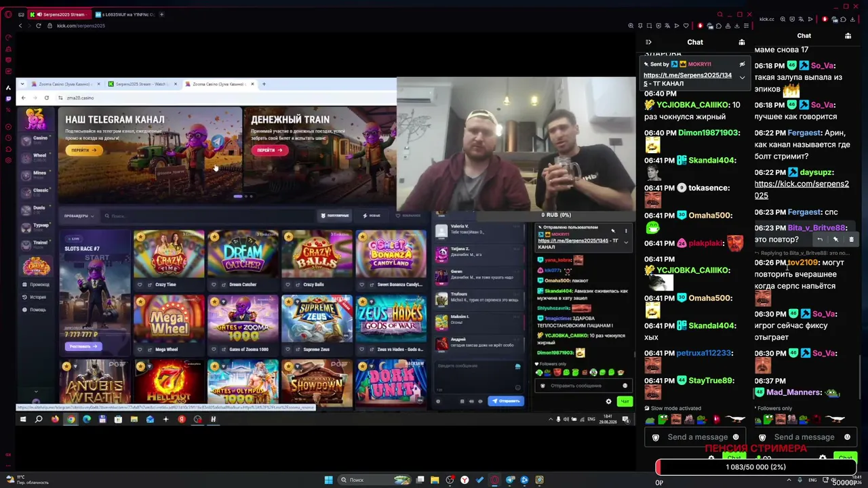
Task: Click the Windows Start button on outer taskbar
Action: click(x=328, y=480)
